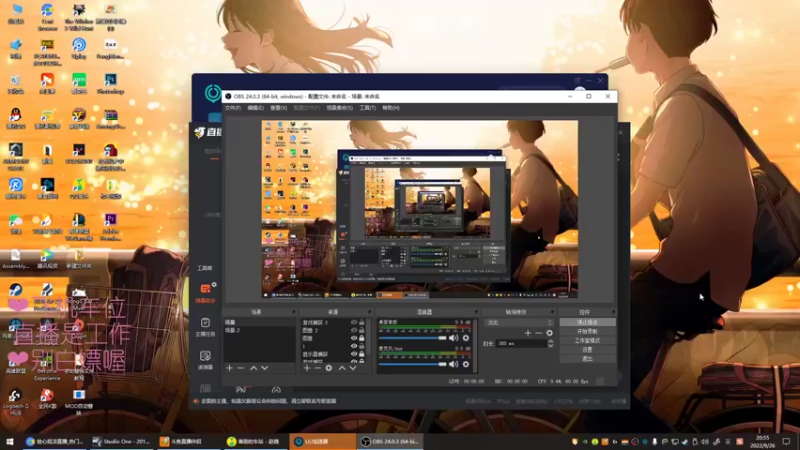Open the 工具(T) menu
The height and width of the screenshot is (450, 800).
(x=367, y=108)
